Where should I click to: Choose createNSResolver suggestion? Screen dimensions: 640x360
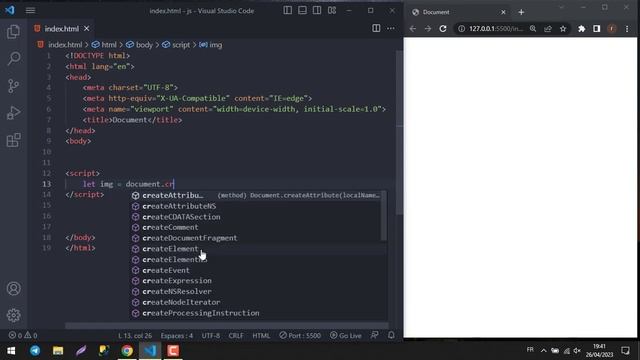(258, 291)
